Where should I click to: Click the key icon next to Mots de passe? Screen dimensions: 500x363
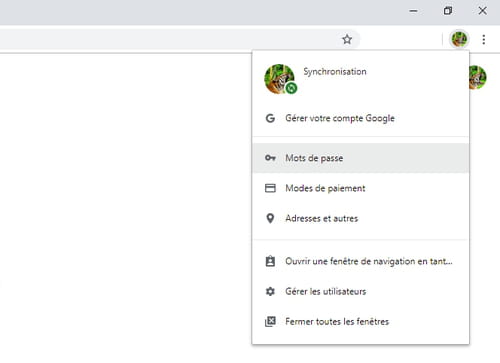[x=270, y=158]
